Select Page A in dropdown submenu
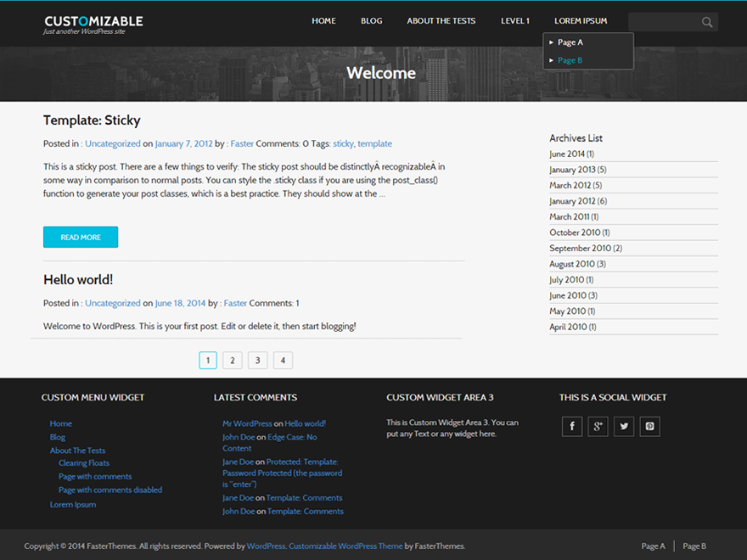Viewport: 747px width, 560px height. (x=570, y=42)
